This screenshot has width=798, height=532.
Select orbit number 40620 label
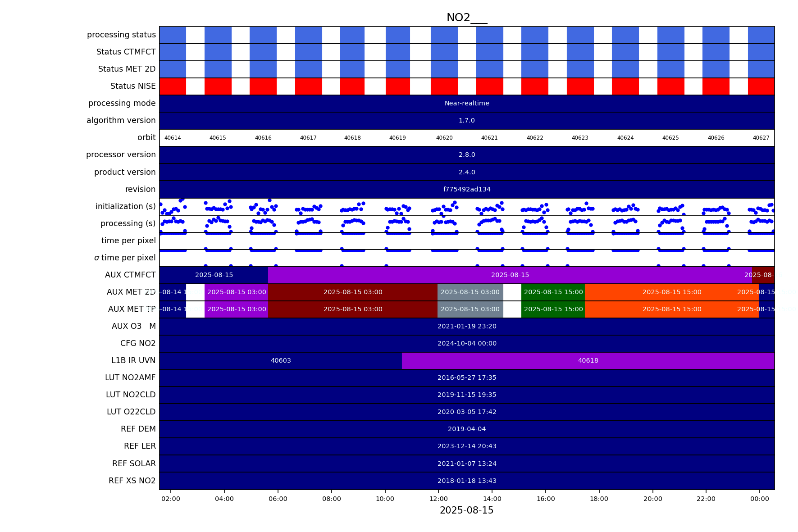click(444, 138)
